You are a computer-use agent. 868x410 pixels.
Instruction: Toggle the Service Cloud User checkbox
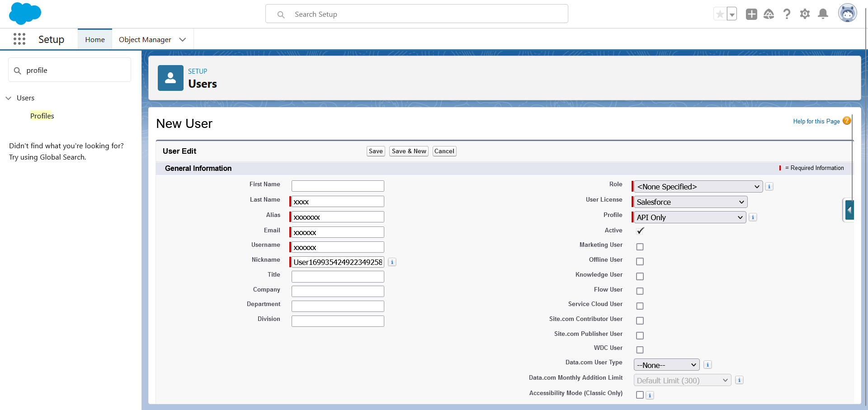(640, 306)
